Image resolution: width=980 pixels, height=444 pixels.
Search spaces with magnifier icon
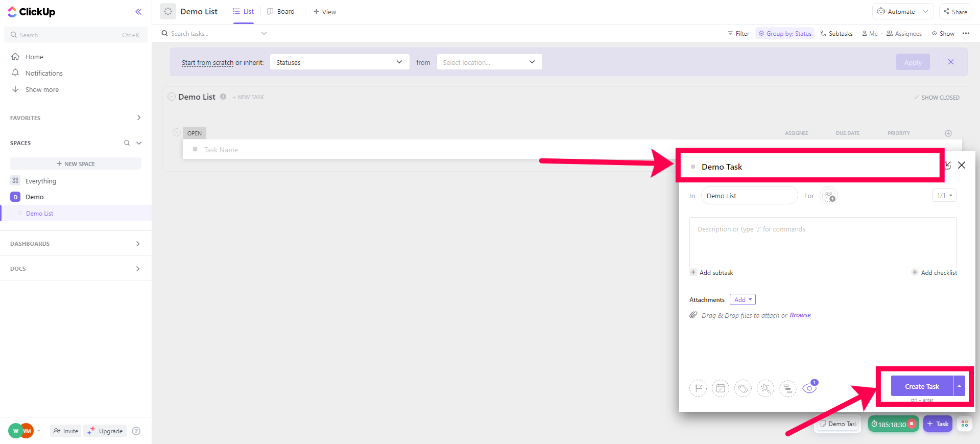(x=127, y=143)
